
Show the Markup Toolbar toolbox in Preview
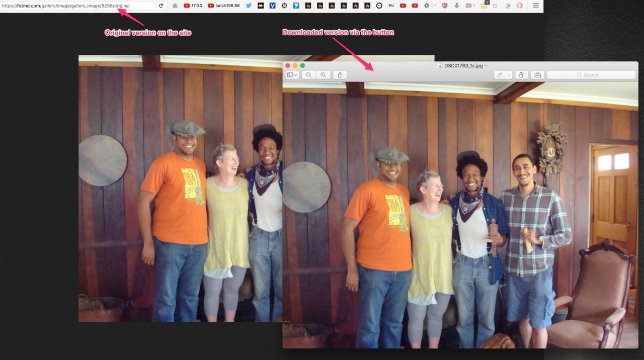[x=537, y=75]
